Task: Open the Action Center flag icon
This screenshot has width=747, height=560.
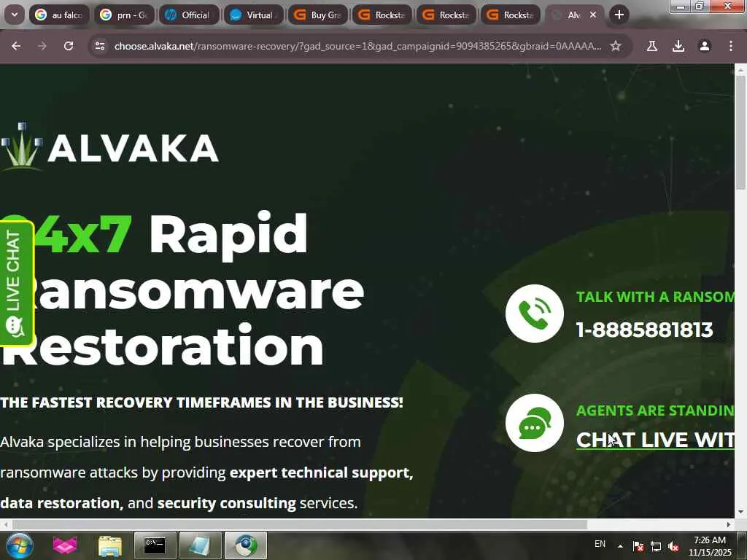Action: (x=638, y=546)
